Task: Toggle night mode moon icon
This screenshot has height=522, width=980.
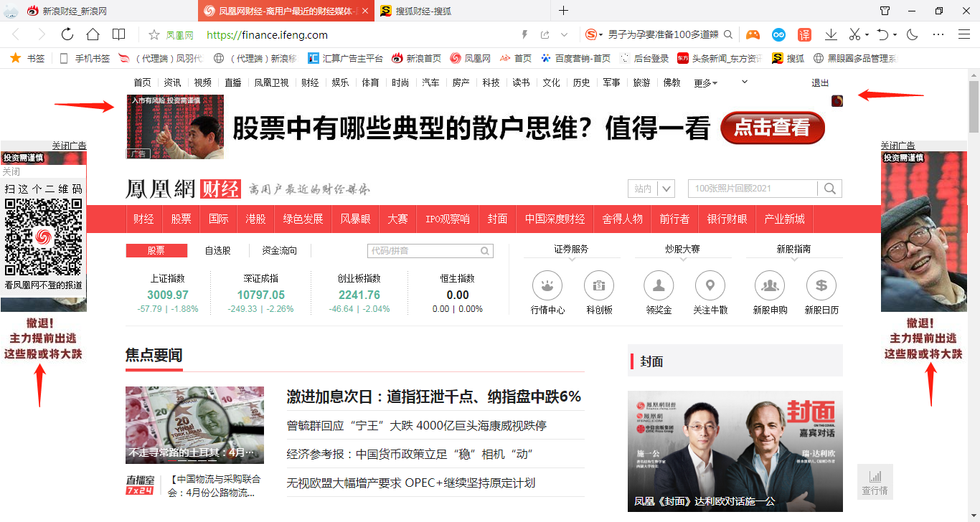Action: [x=913, y=34]
